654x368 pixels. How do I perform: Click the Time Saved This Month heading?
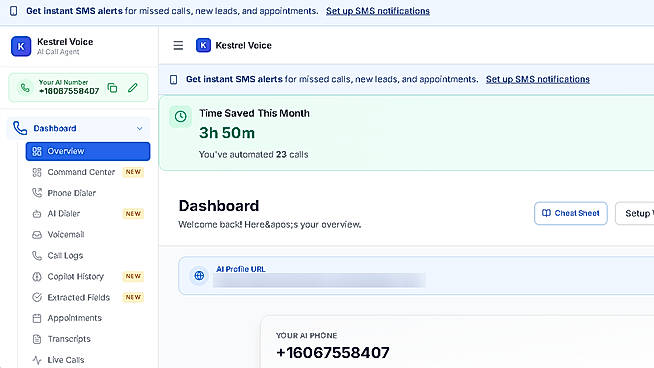point(254,113)
